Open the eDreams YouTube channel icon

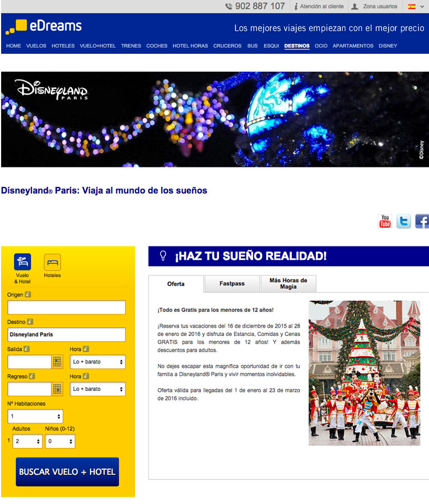[x=385, y=221]
